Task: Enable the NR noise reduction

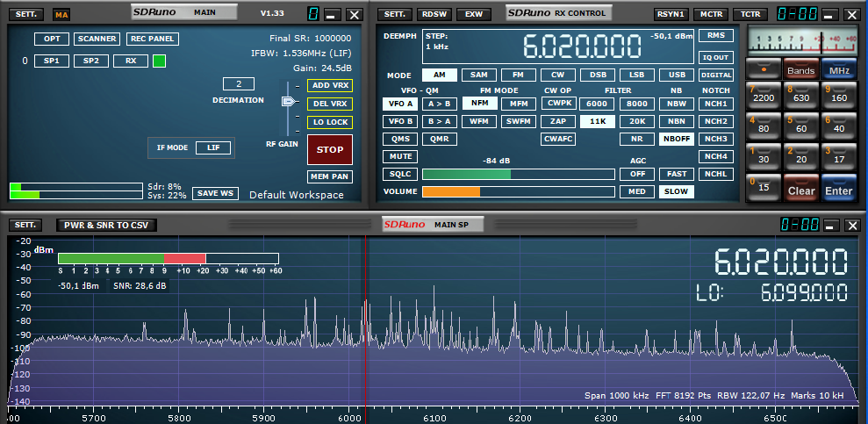Action: point(637,139)
